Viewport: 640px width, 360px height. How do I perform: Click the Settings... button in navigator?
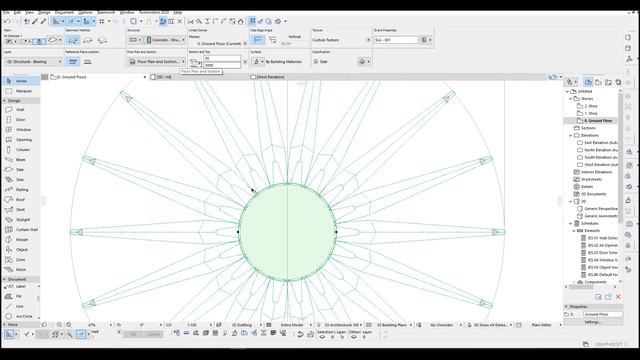pos(593,322)
